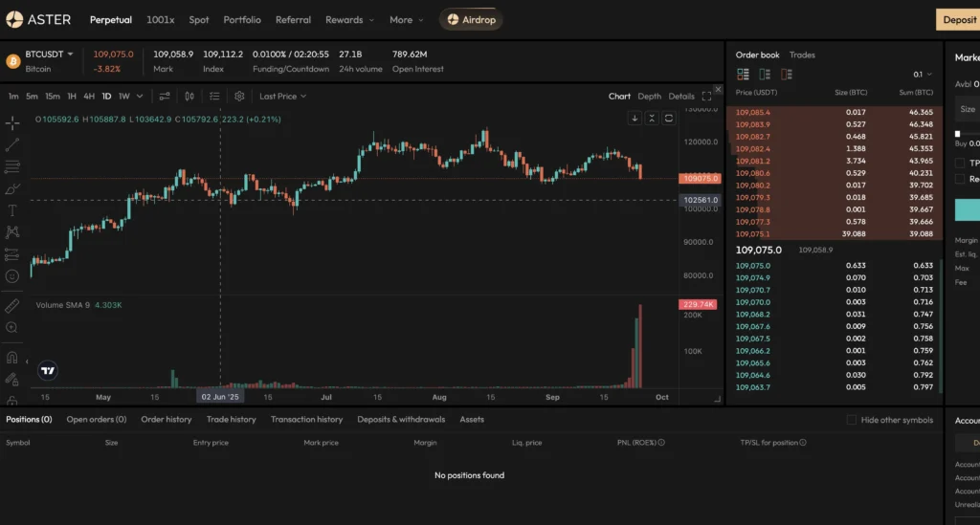980x525 pixels.
Task: Click the TradingView logo on chart
Action: tap(48, 370)
